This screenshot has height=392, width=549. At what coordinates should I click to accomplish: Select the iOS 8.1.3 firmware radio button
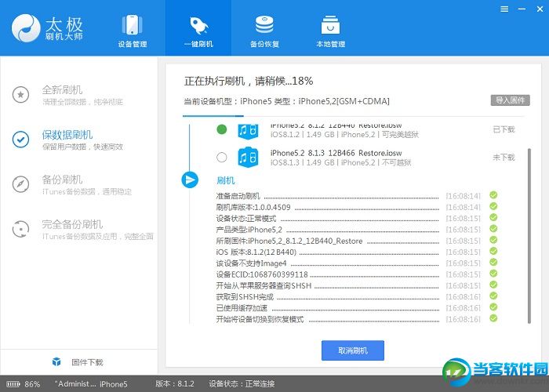coord(221,158)
